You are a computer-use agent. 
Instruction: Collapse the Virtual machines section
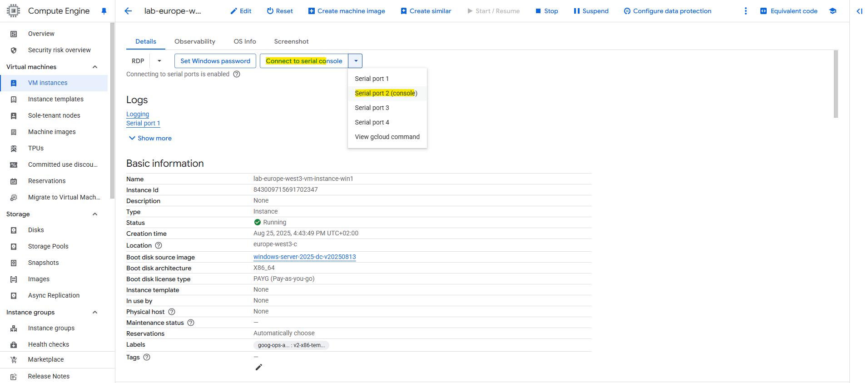click(x=95, y=67)
